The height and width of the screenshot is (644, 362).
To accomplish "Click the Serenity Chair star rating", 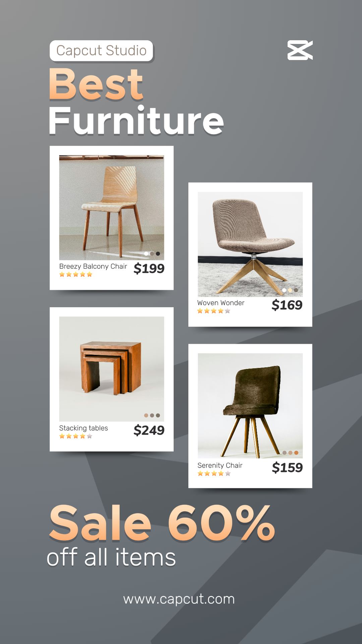I will 214,473.
